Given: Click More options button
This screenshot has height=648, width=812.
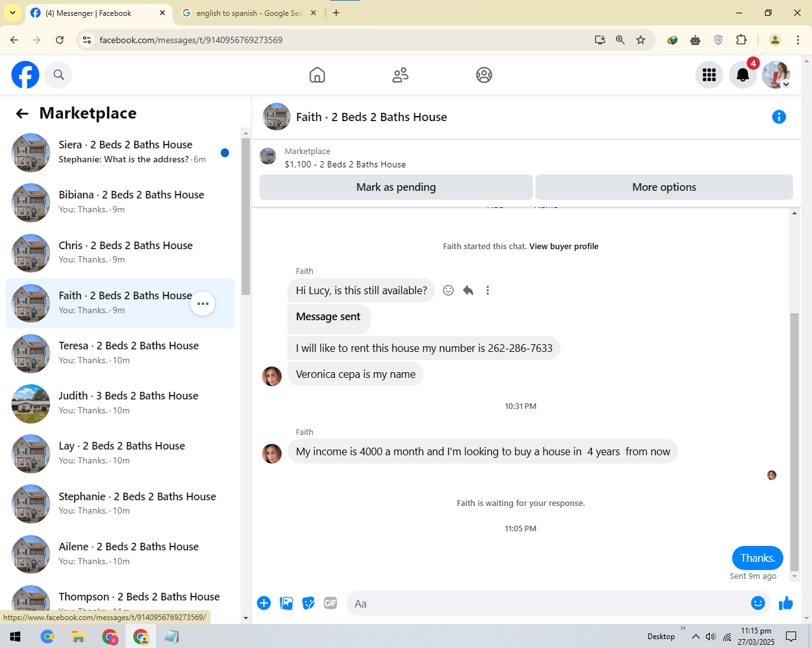Looking at the screenshot, I should point(664,187).
